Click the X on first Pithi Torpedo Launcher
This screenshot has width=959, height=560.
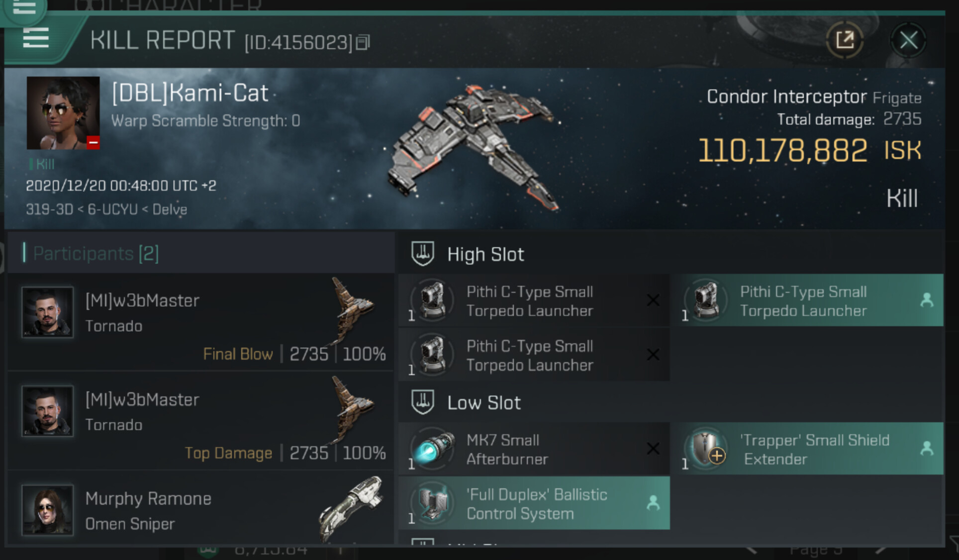pos(653,300)
